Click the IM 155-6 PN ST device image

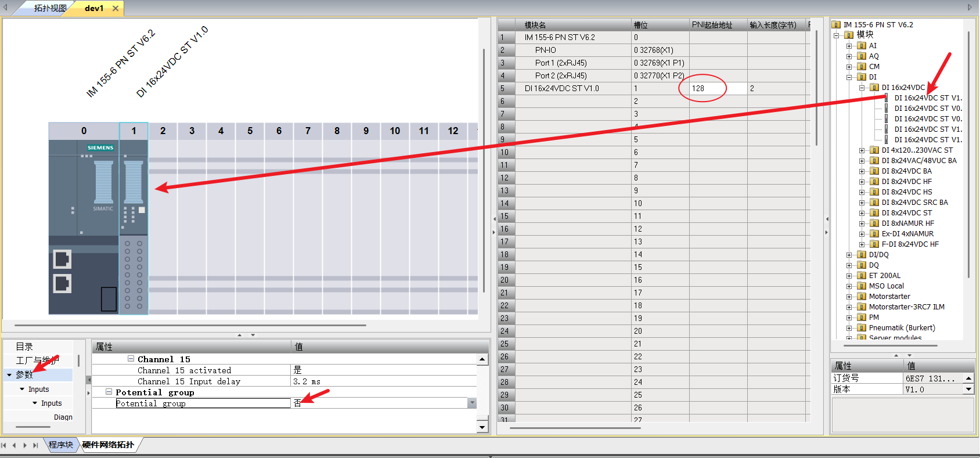(84, 226)
